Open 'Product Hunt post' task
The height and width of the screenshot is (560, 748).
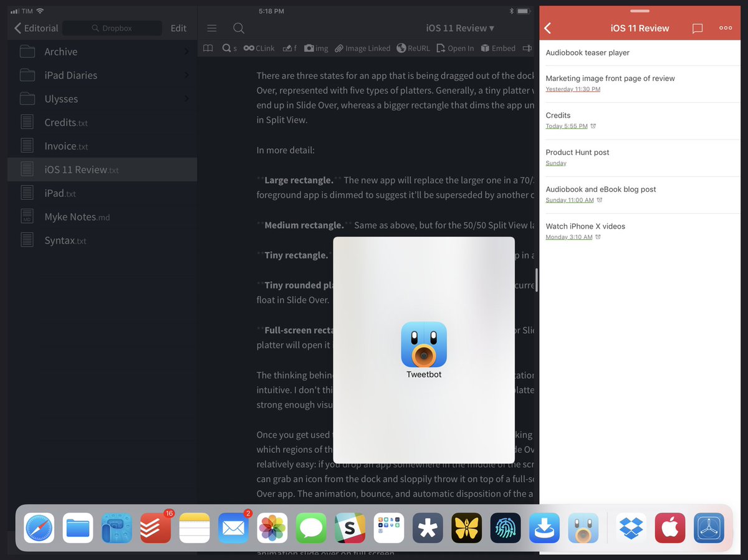(x=640, y=158)
